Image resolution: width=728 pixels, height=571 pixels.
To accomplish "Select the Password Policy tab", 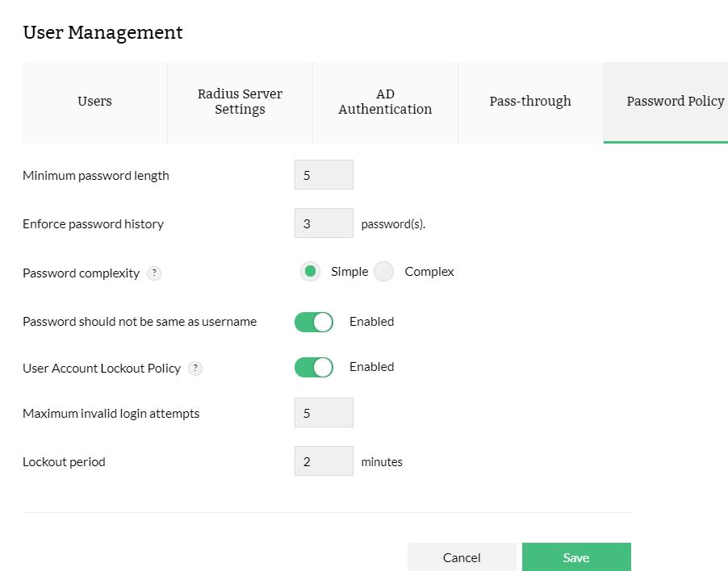I will (675, 102).
